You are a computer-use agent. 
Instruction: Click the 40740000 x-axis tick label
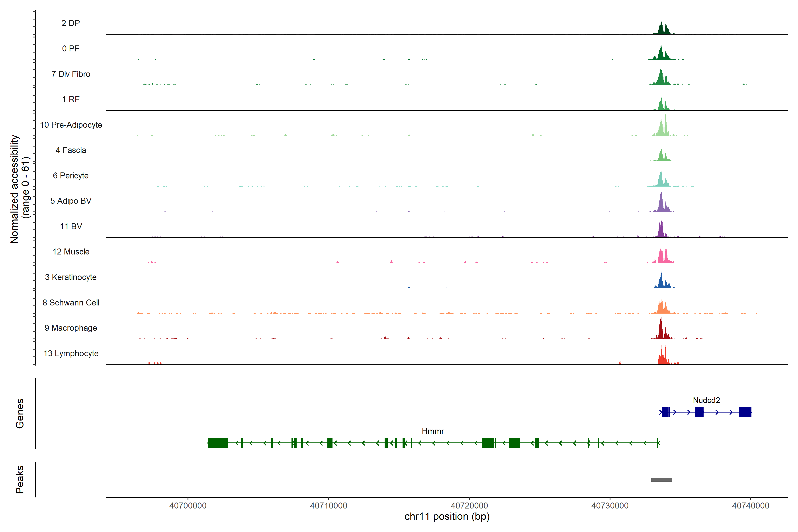pos(751,506)
